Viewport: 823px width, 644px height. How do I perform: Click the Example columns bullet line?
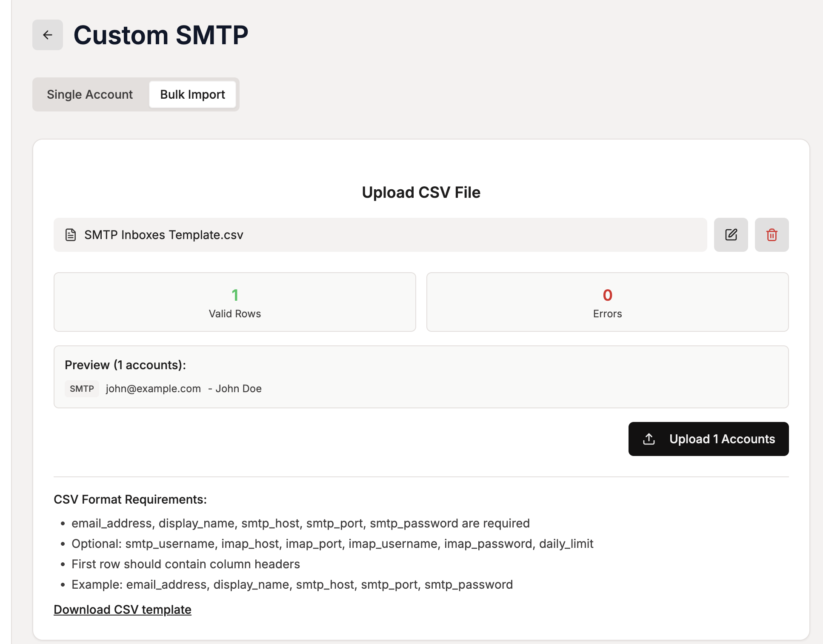pyautogui.click(x=292, y=584)
